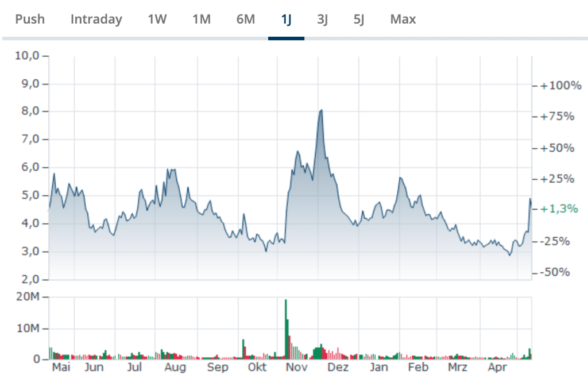Image resolution: width=588 pixels, height=386 pixels.
Task: Click the Mai month label
Action: point(61,367)
